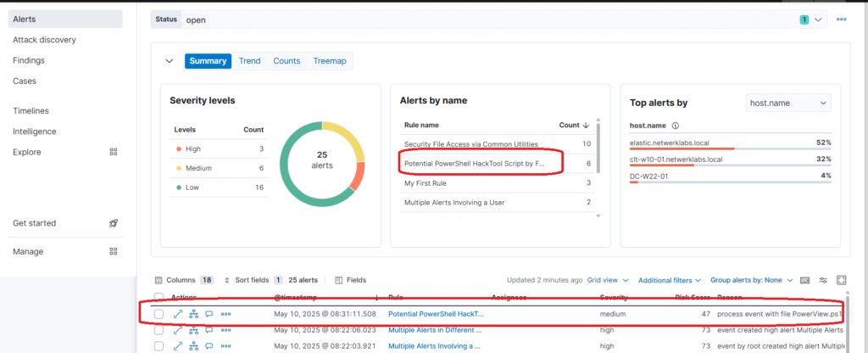Switch to the Trend tab

(250, 61)
